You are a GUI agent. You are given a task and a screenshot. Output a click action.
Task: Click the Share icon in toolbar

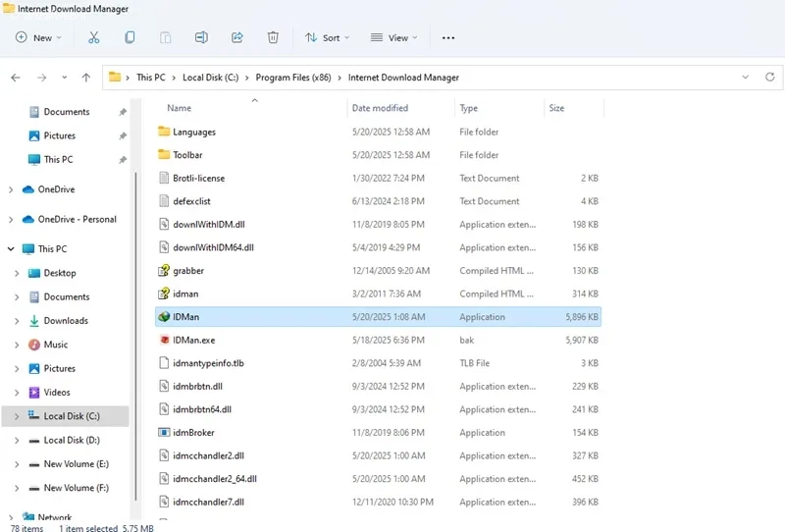tap(237, 37)
